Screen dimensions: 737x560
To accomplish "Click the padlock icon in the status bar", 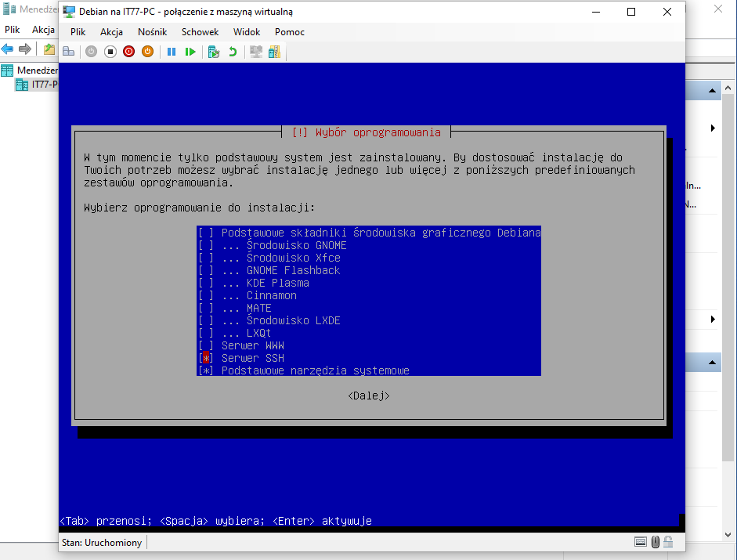I will pos(670,543).
